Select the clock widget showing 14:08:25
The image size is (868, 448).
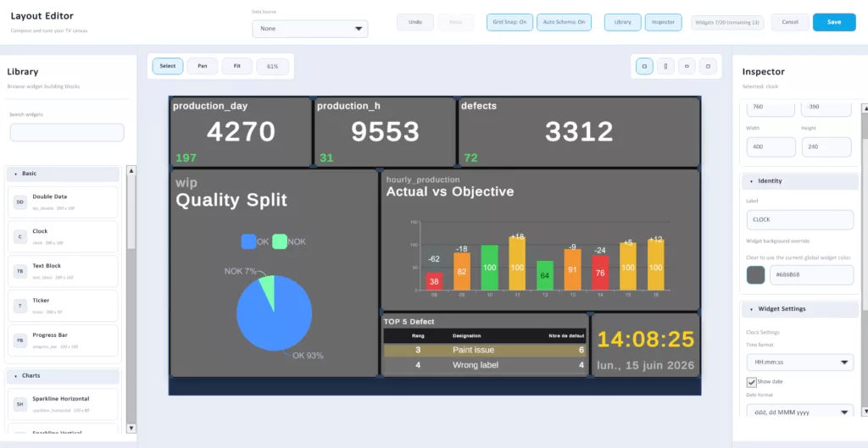point(645,346)
